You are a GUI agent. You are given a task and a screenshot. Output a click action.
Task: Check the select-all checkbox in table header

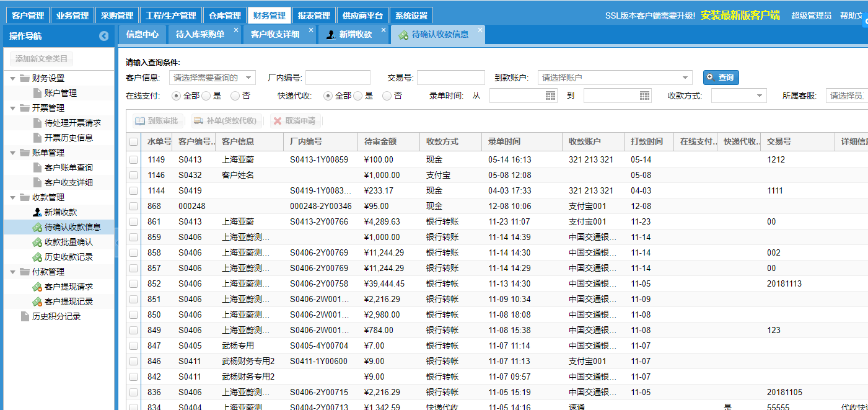coord(132,141)
